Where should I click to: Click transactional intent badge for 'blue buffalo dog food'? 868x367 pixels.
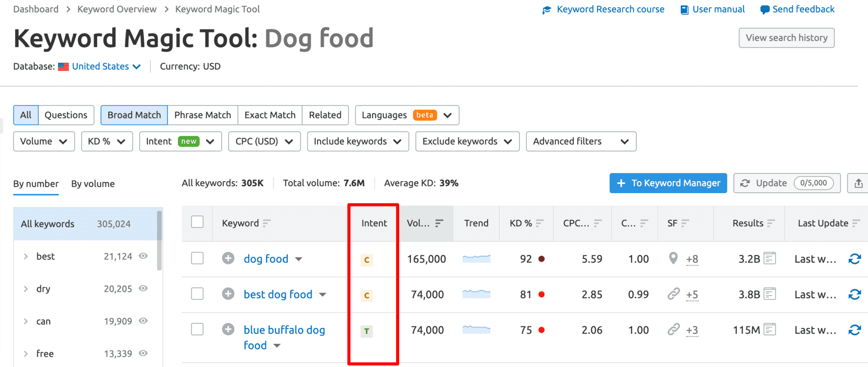[x=367, y=331]
